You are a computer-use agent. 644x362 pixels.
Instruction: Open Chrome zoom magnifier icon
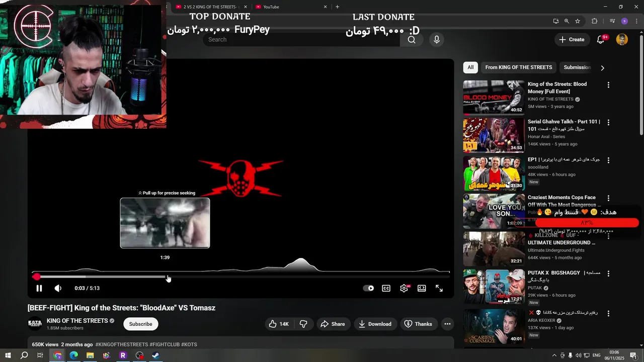click(x=567, y=21)
